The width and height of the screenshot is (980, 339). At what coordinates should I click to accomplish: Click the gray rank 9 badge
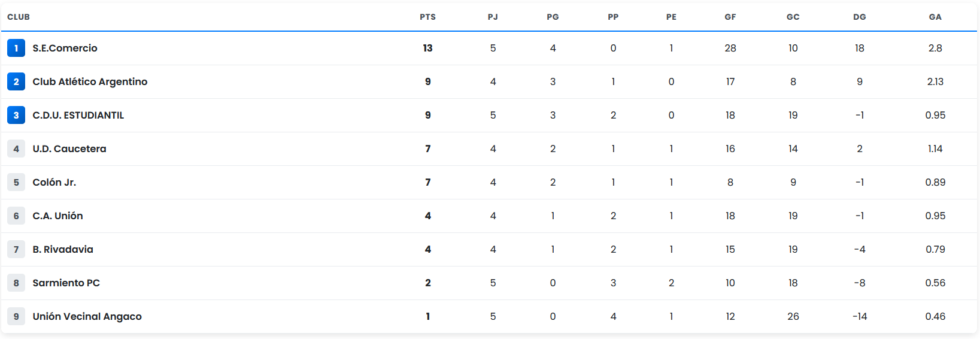coord(16,316)
